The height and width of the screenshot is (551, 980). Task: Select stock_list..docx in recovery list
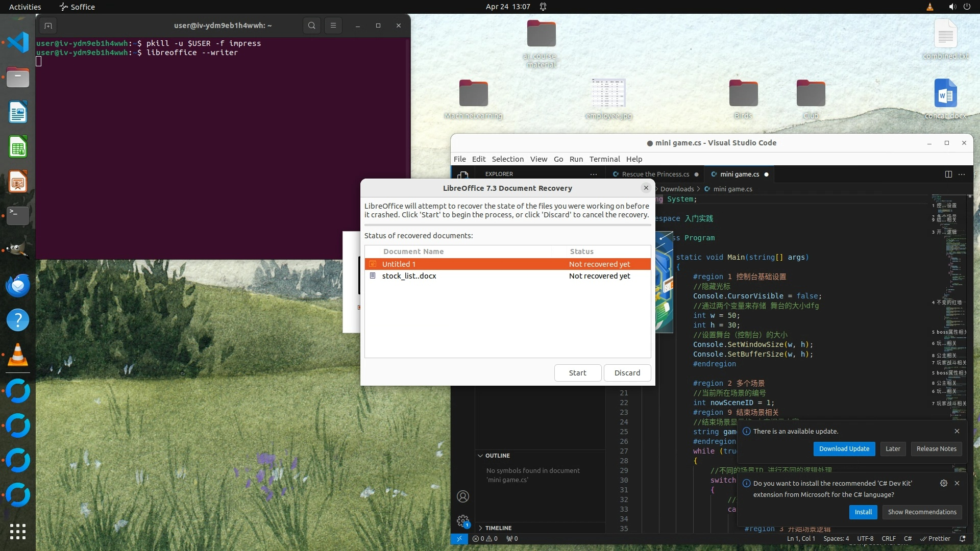tap(409, 276)
